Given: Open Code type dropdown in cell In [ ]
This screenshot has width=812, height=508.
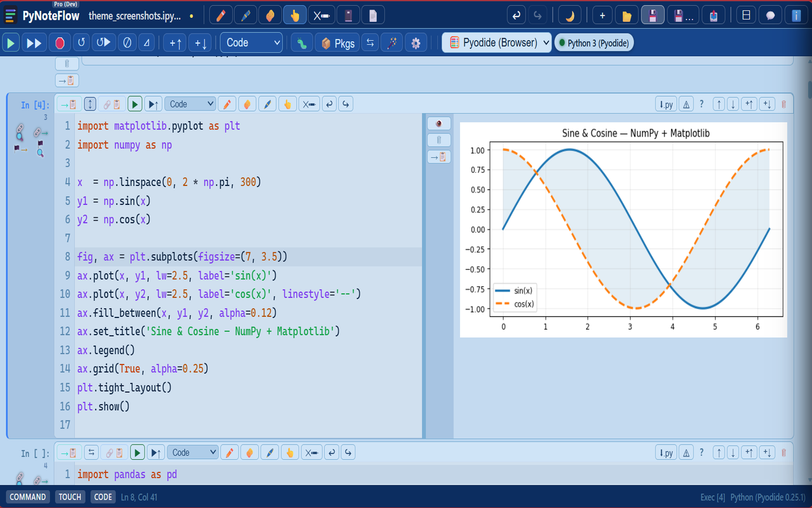Looking at the screenshot, I should 193,452.
